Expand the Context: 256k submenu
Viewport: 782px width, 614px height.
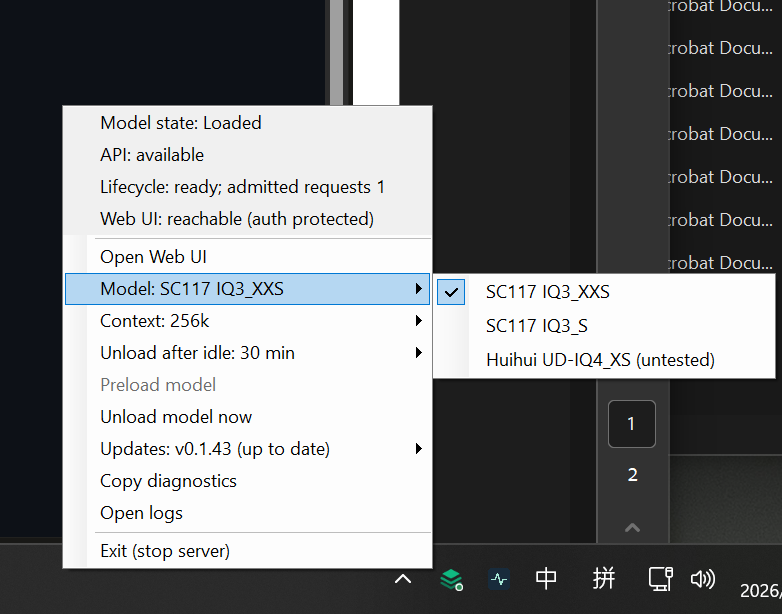coord(247,321)
